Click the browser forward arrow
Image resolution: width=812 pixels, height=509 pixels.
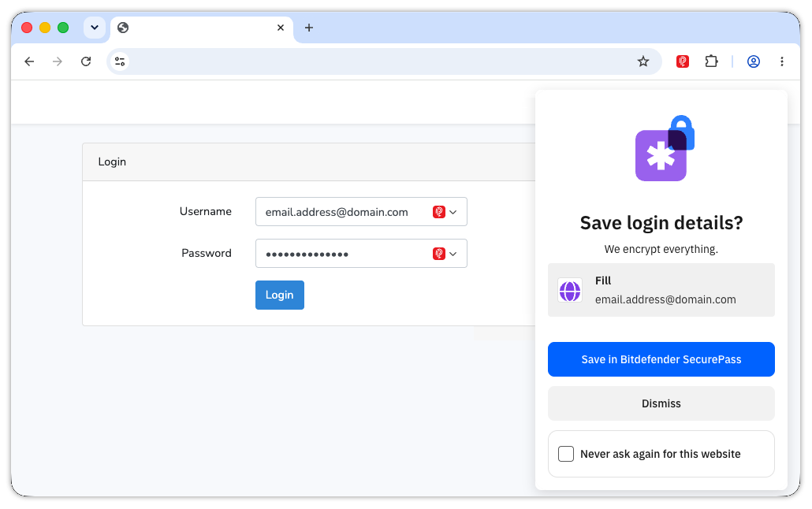tap(58, 61)
